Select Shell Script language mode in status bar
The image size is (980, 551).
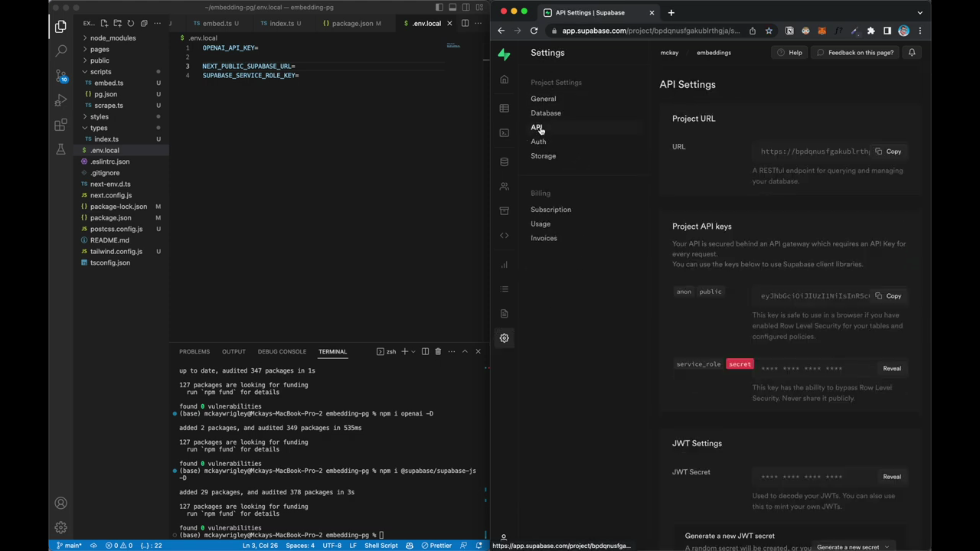pos(381,546)
